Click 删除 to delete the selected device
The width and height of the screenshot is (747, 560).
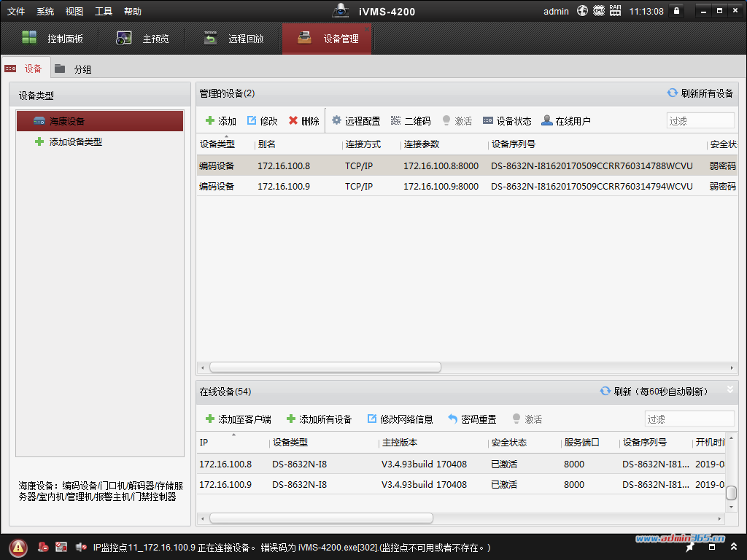point(304,121)
